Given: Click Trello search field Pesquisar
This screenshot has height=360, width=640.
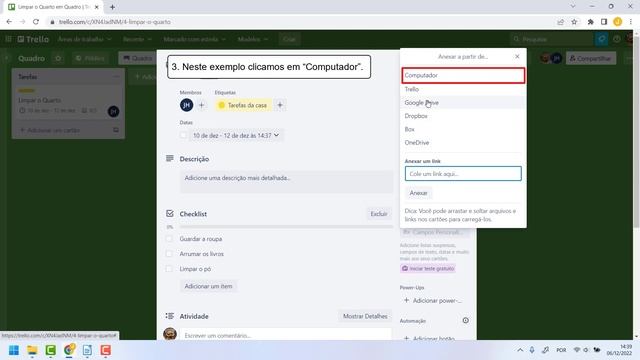Looking at the screenshot, I should [x=551, y=39].
